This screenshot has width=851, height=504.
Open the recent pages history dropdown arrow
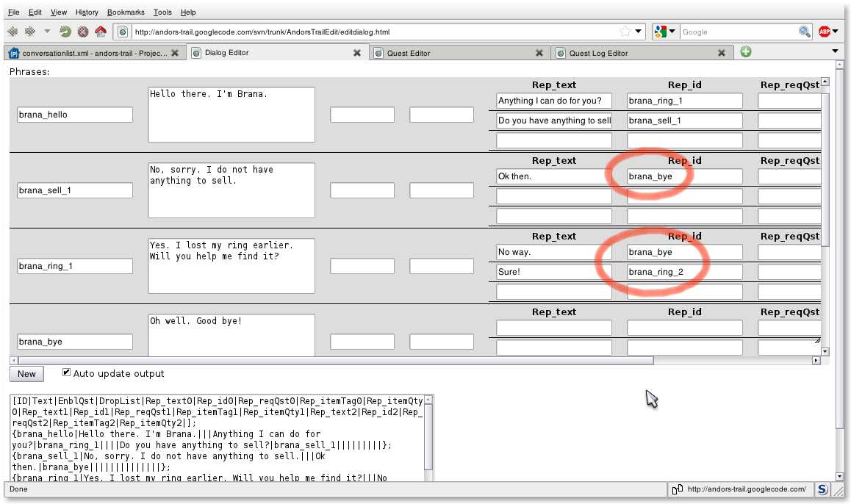(48, 32)
